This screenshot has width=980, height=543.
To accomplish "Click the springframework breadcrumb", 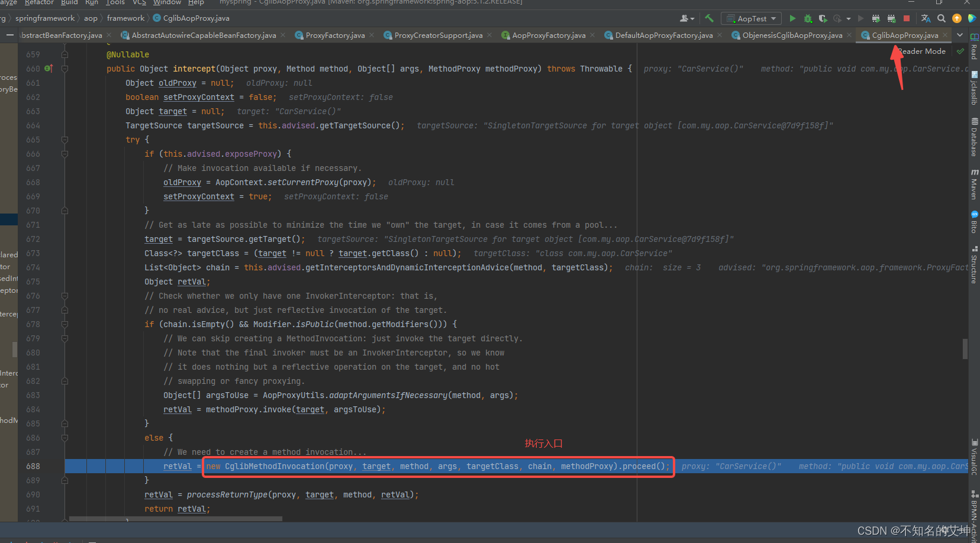I will click(x=45, y=18).
